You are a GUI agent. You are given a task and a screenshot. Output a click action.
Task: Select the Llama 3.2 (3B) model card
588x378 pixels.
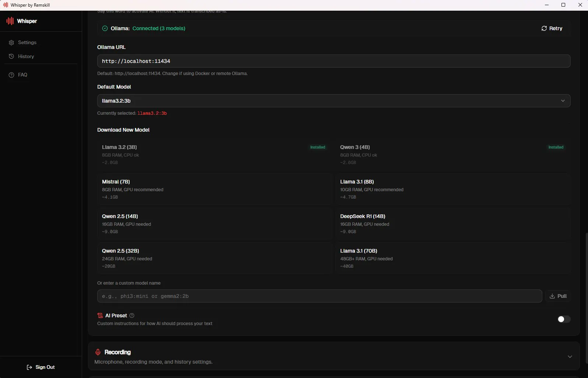click(215, 154)
